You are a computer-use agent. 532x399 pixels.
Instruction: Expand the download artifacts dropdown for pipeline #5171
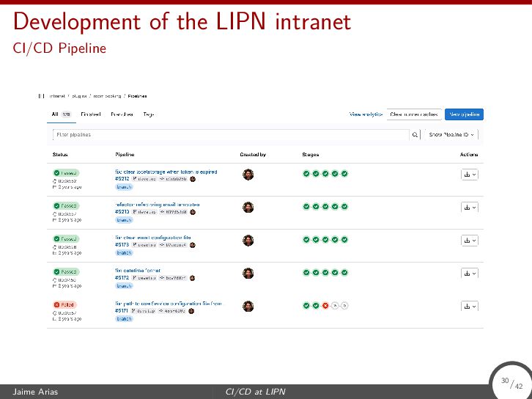pos(469,305)
